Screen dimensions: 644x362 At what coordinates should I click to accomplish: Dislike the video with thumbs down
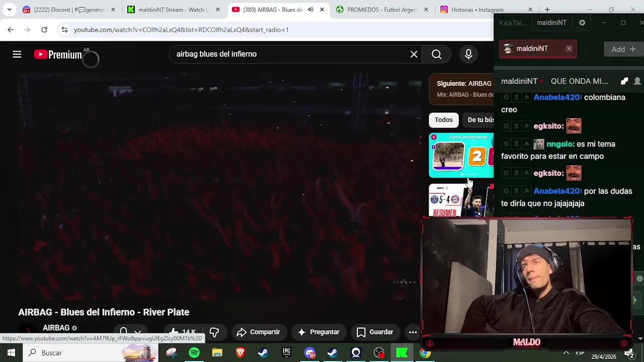pyautogui.click(x=214, y=332)
